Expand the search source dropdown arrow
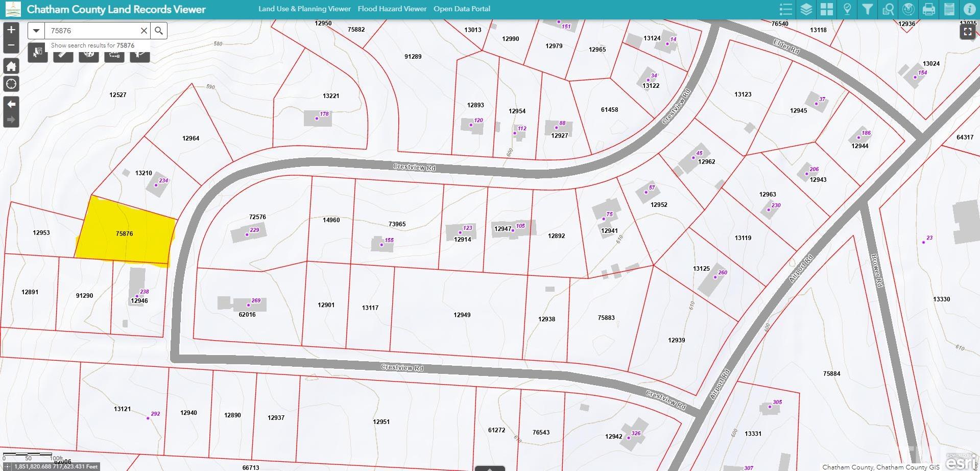980x471 pixels. pyautogui.click(x=36, y=31)
